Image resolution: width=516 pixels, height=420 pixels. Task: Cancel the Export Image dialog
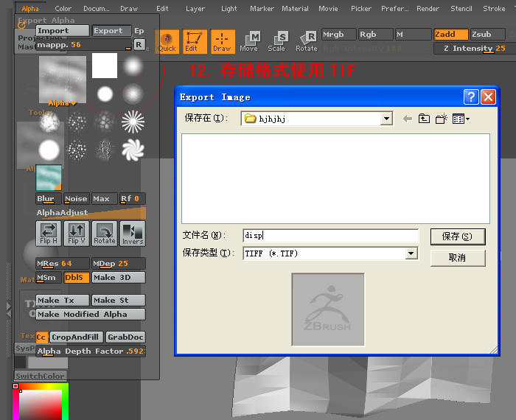458,257
